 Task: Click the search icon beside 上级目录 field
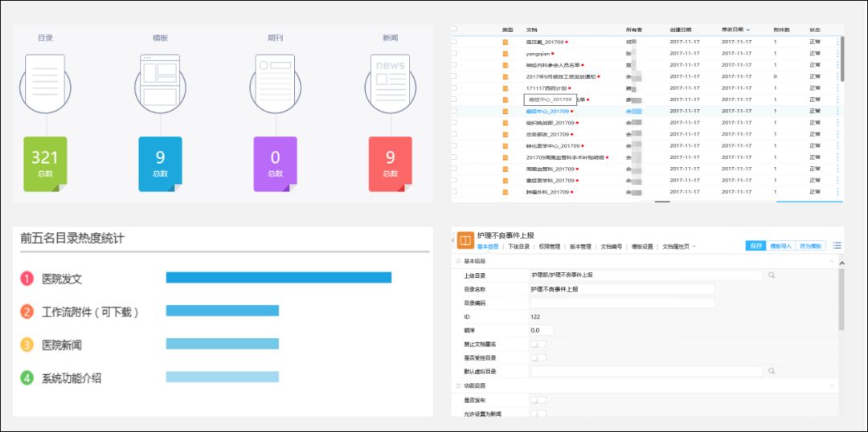[771, 275]
